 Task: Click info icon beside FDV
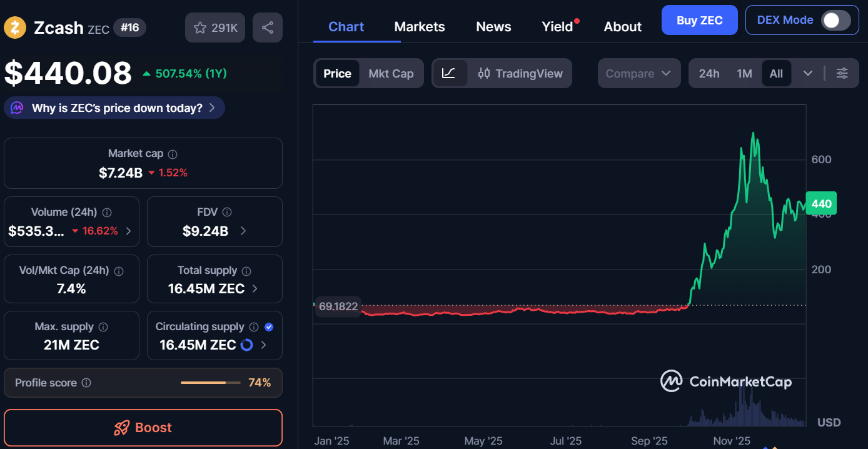pos(227,212)
